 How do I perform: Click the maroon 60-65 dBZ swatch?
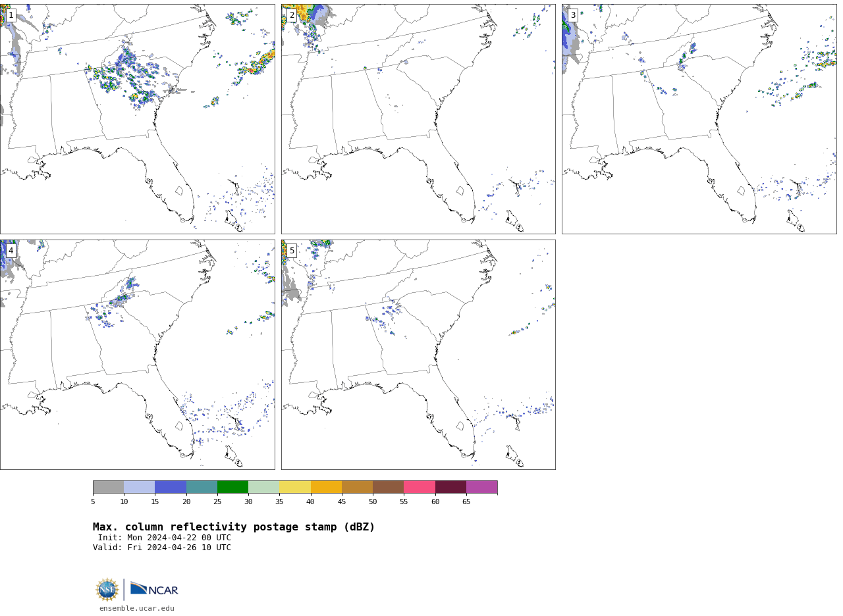(x=450, y=487)
